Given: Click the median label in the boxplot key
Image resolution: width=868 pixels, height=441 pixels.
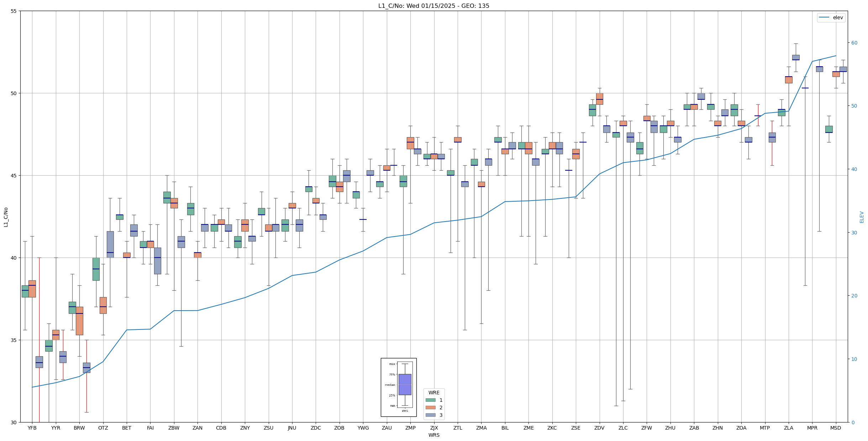Looking at the screenshot, I should tap(390, 385).
